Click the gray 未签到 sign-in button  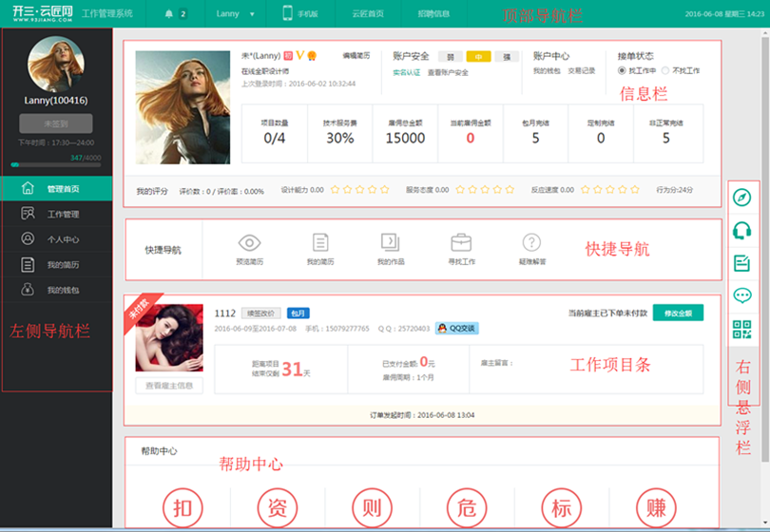[x=55, y=123]
